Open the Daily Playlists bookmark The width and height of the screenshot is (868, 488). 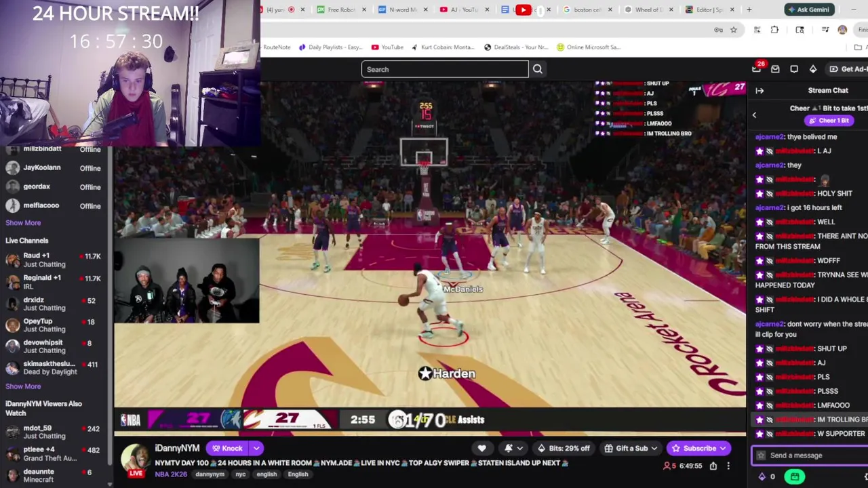pos(330,47)
